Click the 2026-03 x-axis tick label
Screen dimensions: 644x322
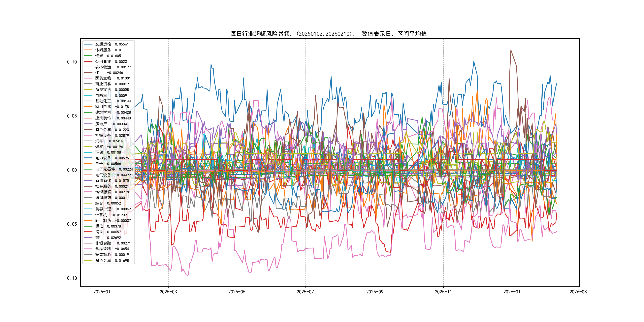tap(578, 292)
